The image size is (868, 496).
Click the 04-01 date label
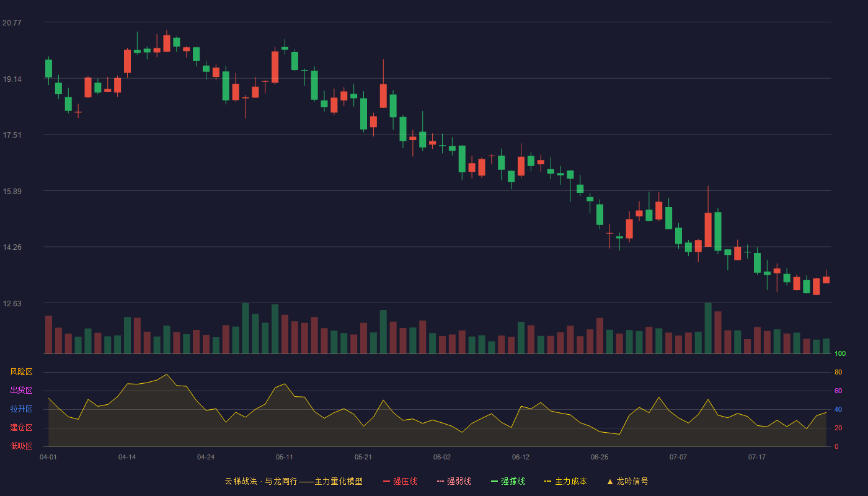click(x=48, y=458)
